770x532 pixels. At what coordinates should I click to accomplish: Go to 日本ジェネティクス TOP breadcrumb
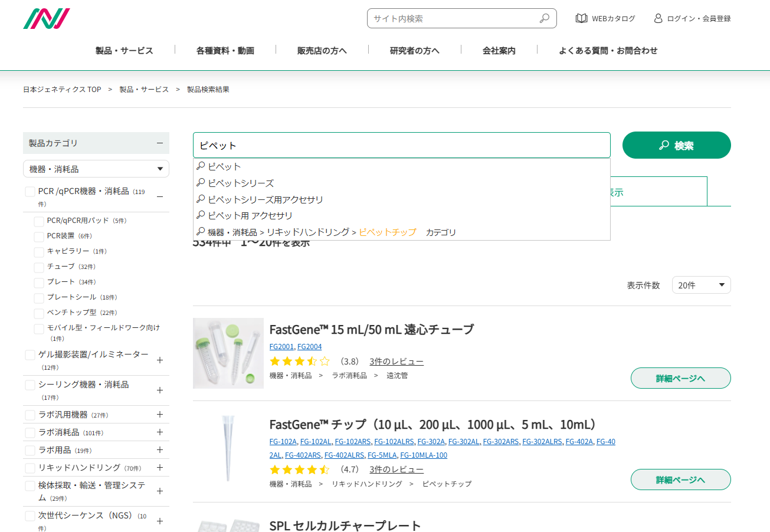[62, 89]
